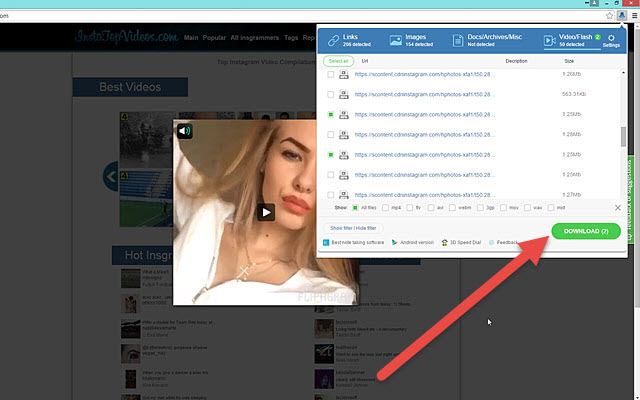Click the Best Videos heading

click(130, 87)
